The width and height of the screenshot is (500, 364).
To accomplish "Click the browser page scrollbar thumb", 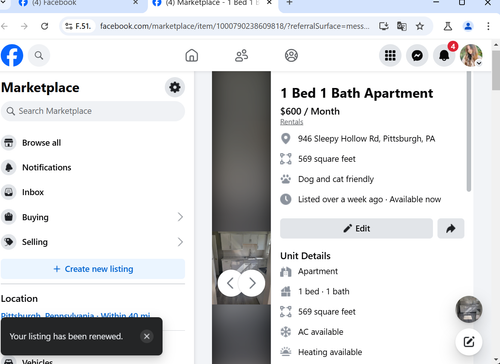I will coord(496,71).
